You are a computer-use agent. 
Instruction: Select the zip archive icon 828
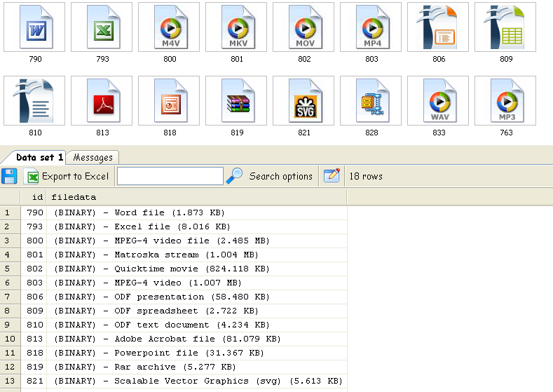click(371, 100)
